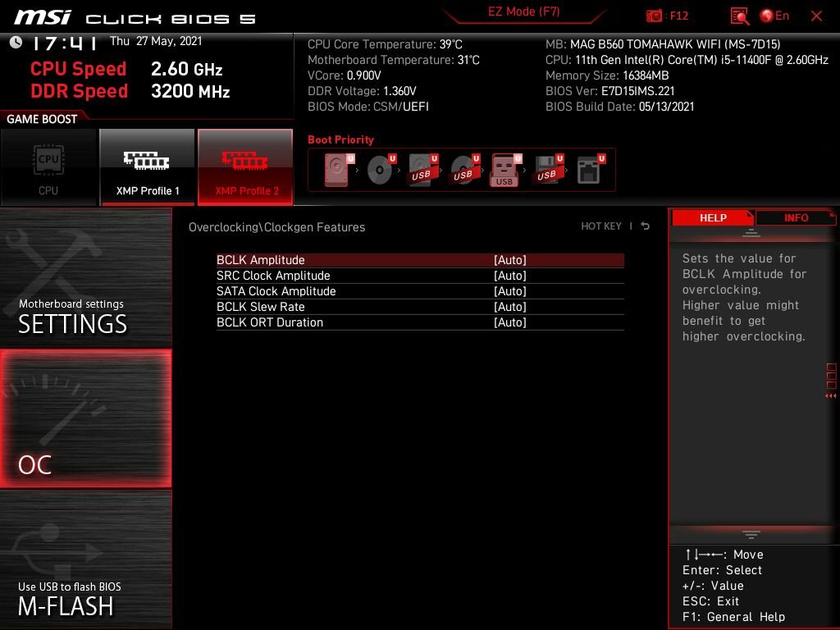Viewport: 840px width, 630px height.
Task: Open the BIOS search magnifier icon
Action: point(739,16)
